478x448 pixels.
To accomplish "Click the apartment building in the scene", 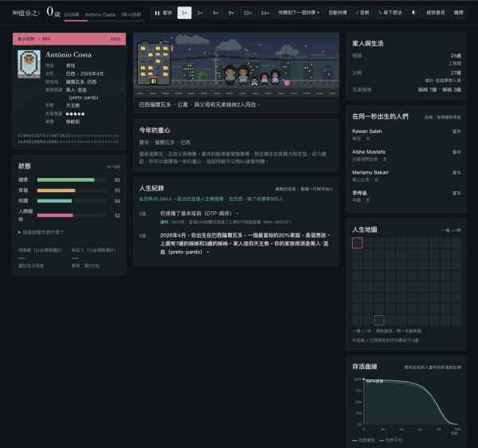I will pos(154,64).
